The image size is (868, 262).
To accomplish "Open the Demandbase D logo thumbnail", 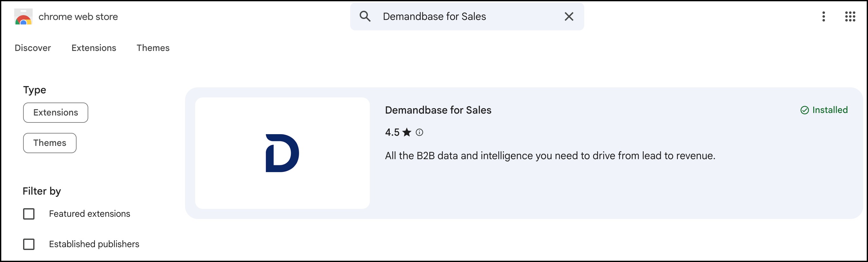I will click(x=282, y=153).
